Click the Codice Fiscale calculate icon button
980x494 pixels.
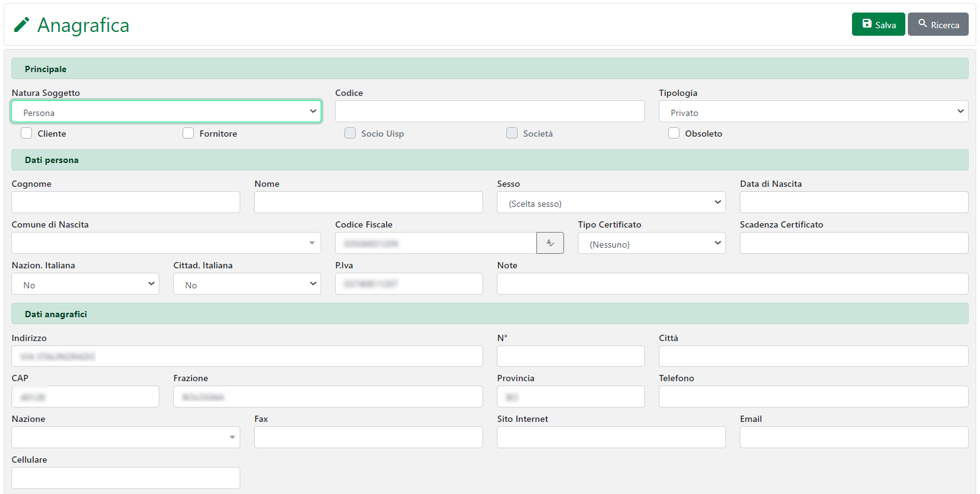(x=550, y=243)
